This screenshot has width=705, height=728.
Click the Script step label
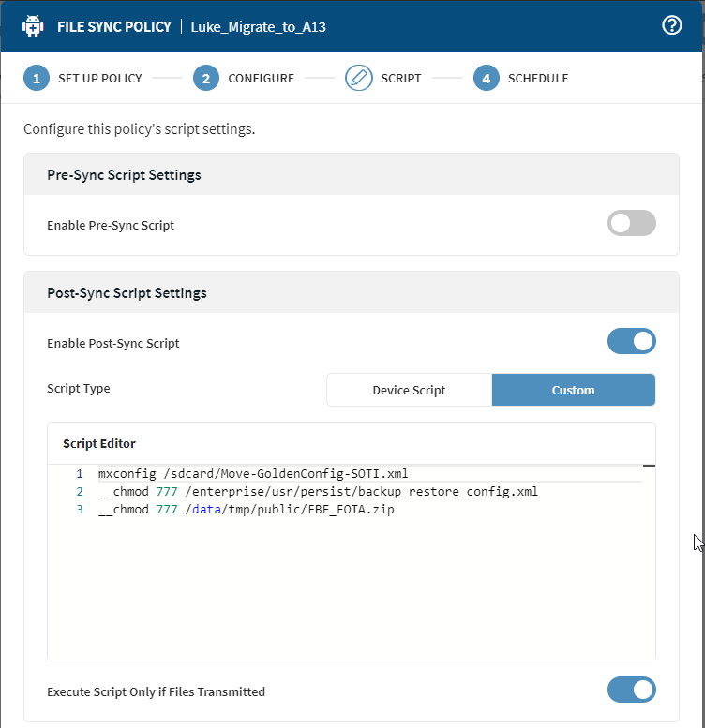click(400, 78)
